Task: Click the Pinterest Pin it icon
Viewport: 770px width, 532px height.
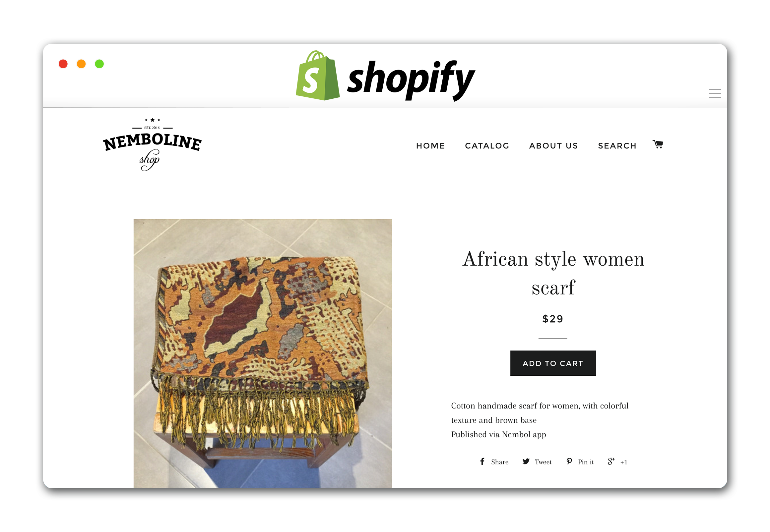Action: coord(569,461)
